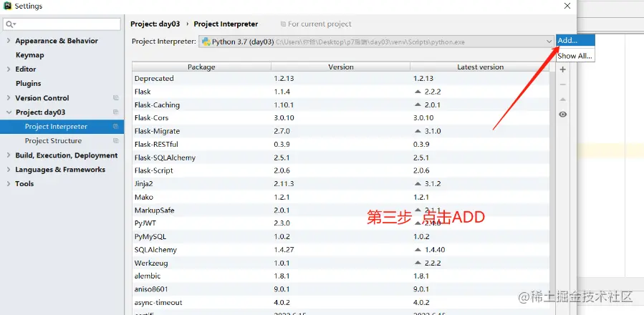Expand Languages & Frameworks section
The width and height of the screenshot is (644, 315).
9,169
